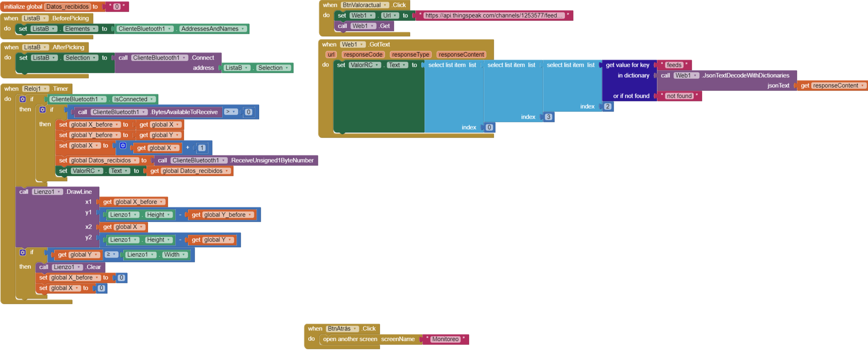Open Web1 dropdown in JsonTextDecodeWithDictionaries call
868x363 pixels.
click(686, 75)
